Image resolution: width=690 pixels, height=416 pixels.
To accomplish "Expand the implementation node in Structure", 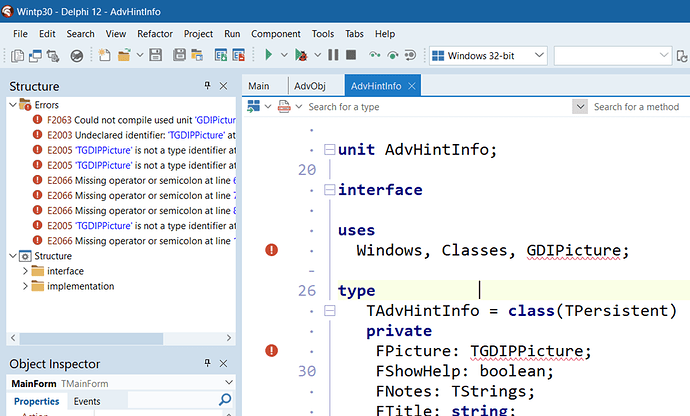I will 25,286.
